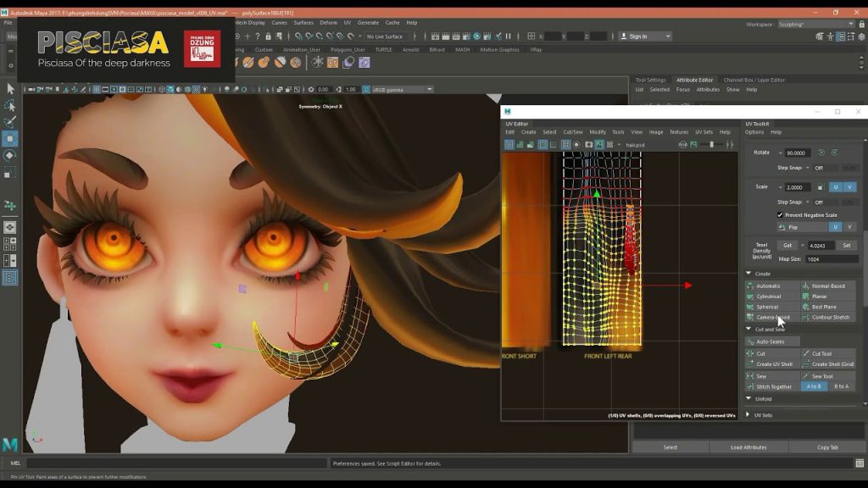Image resolution: width=868 pixels, height=488 pixels.
Task: Toggle the Flip V direction button
Action: pyautogui.click(x=849, y=227)
